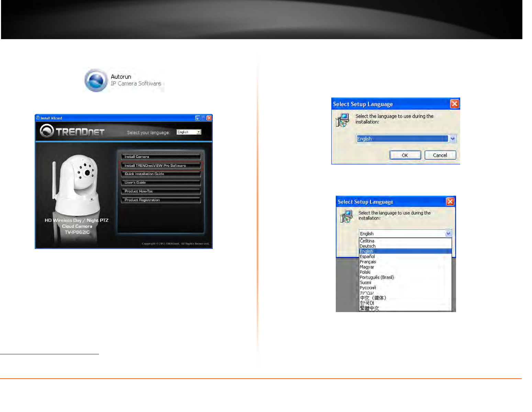The image size is (532, 412).
Task: Click the PTZ camera product image
Action: [x=76, y=185]
